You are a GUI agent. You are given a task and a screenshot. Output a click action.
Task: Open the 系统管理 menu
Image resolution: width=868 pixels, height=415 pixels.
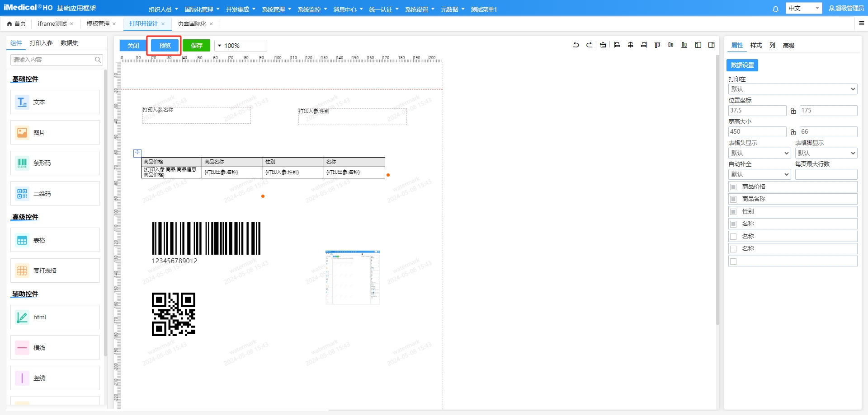pyautogui.click(x=276, y=9)
